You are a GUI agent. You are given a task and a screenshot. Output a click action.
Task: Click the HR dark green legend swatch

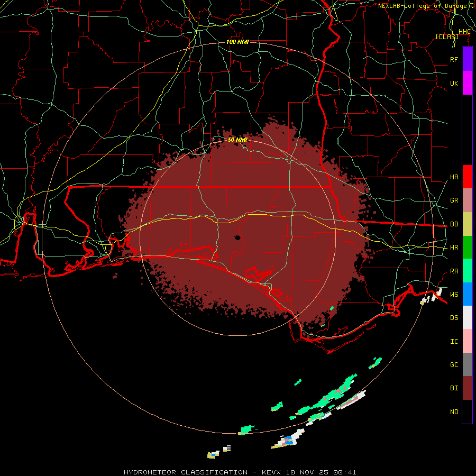[467, 247]
